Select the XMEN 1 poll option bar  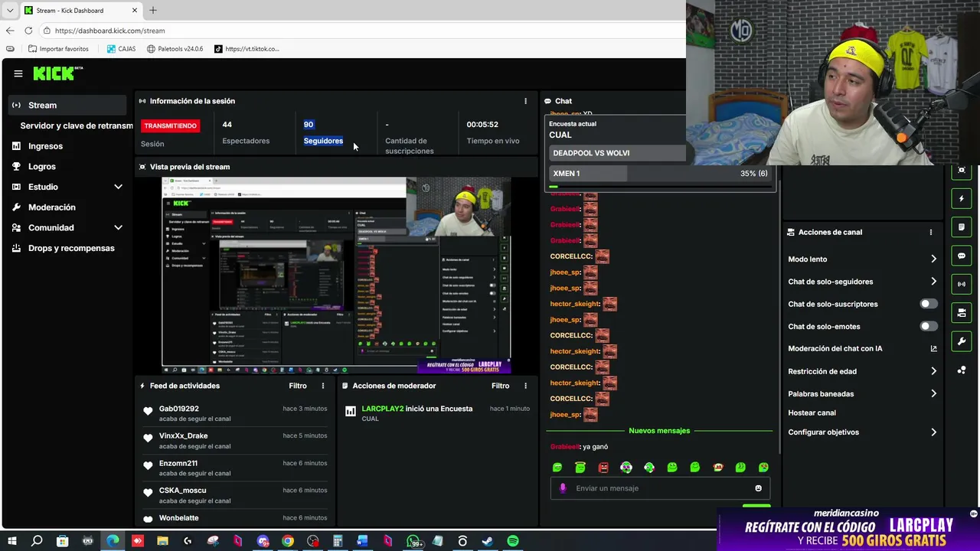coord(660,174)
